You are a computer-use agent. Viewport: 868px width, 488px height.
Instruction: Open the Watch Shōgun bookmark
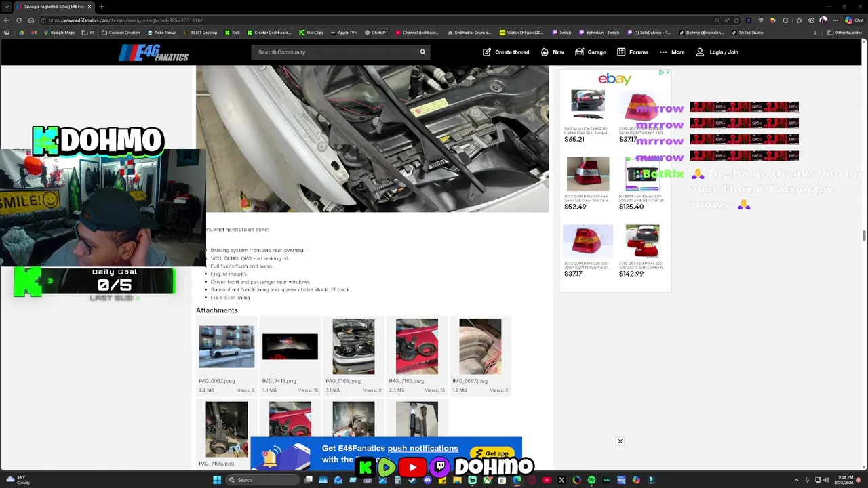[x=521, y=33]
